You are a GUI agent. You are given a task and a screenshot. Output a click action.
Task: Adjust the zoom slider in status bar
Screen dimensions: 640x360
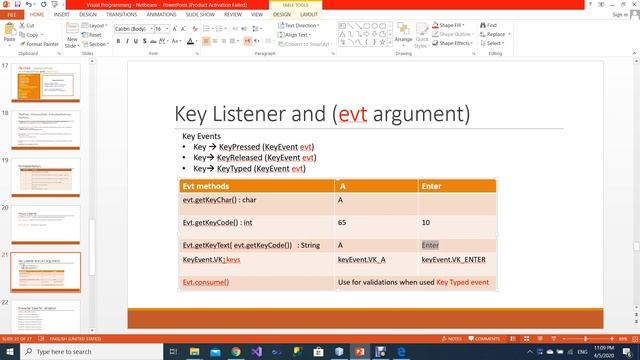pyautogui.click(x=586, y=339)
